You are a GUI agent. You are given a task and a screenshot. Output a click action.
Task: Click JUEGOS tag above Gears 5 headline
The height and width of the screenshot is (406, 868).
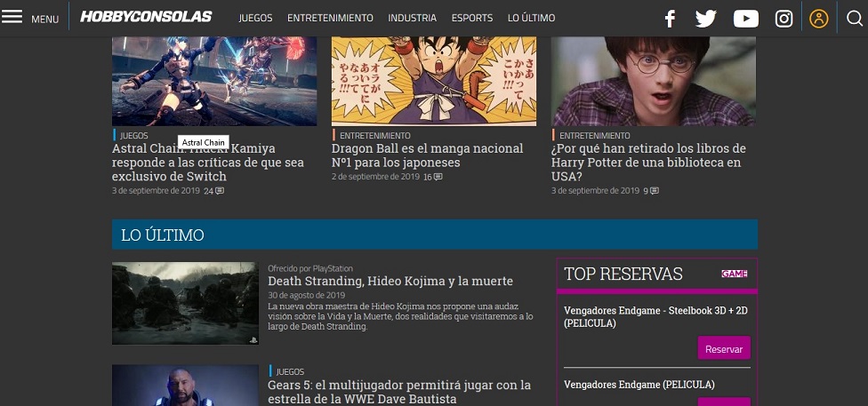click(x=290, y=371)
